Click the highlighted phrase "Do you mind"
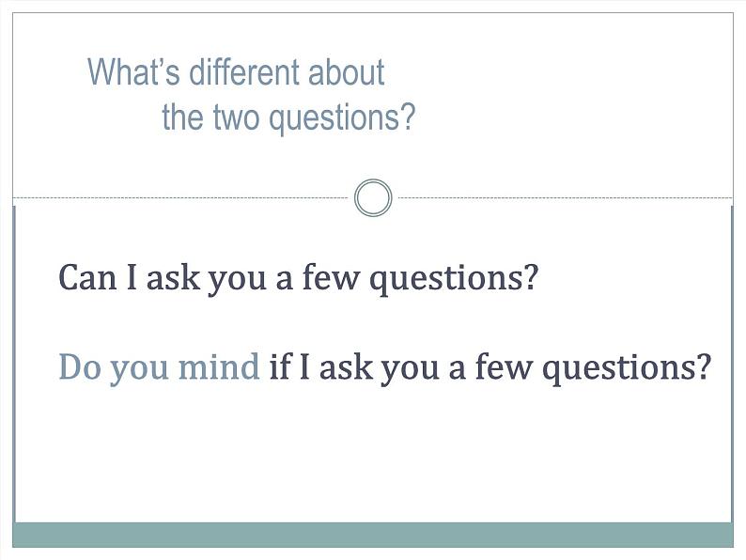746x560 pixels. coord(159,367)
